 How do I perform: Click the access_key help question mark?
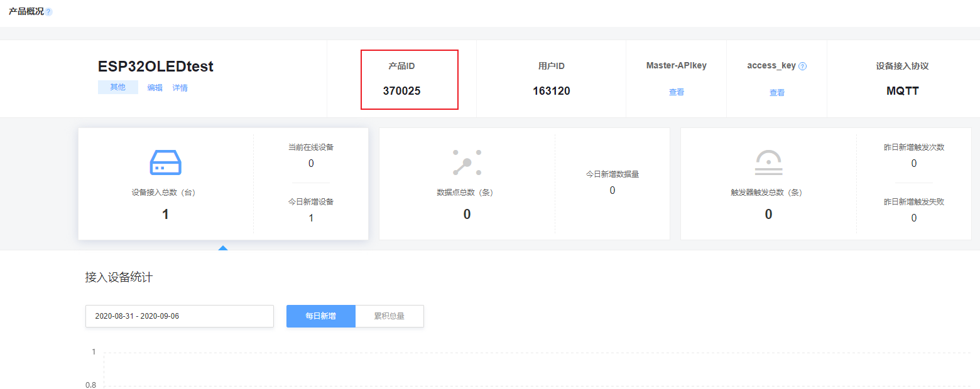(803, 65)
